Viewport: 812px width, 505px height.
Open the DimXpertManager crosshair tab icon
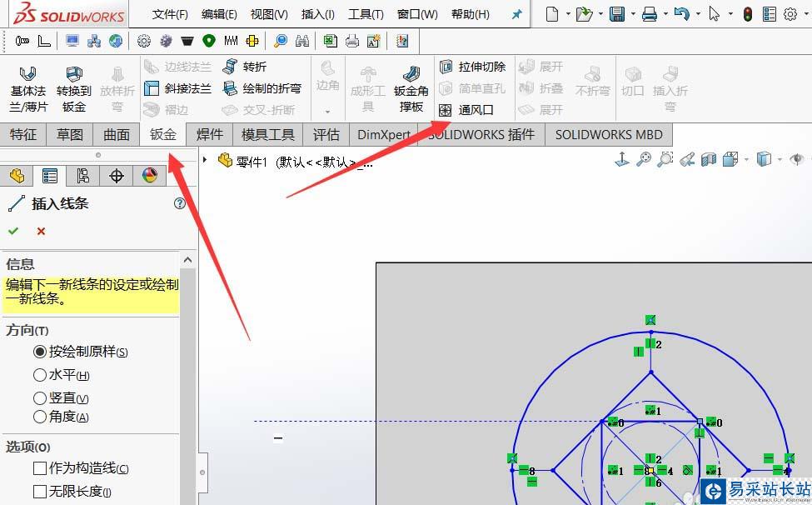116,176
